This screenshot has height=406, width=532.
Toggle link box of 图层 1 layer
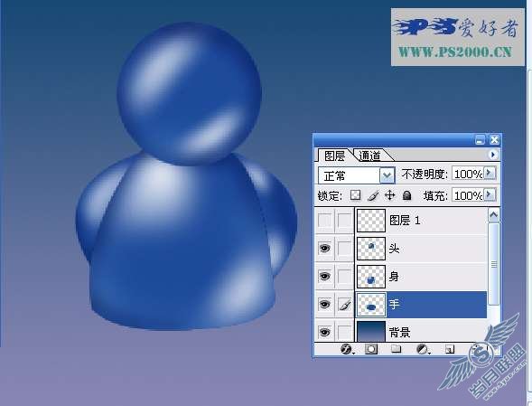tap(345, 221)
